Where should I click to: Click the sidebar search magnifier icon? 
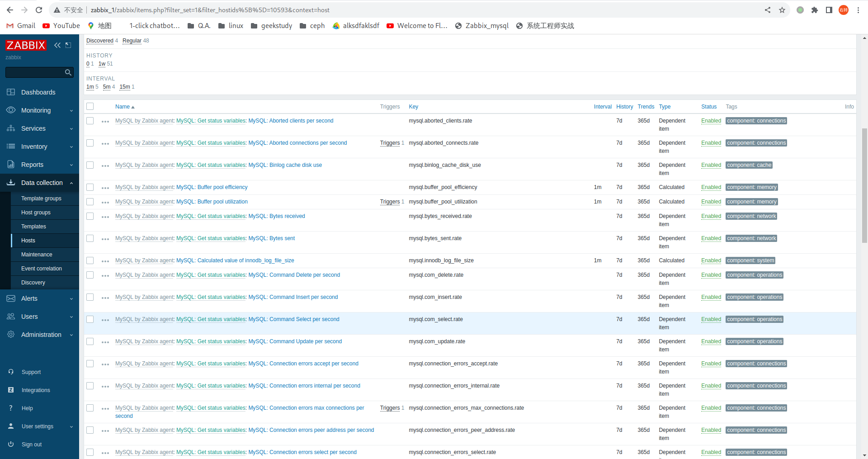[x=68, y=72]
